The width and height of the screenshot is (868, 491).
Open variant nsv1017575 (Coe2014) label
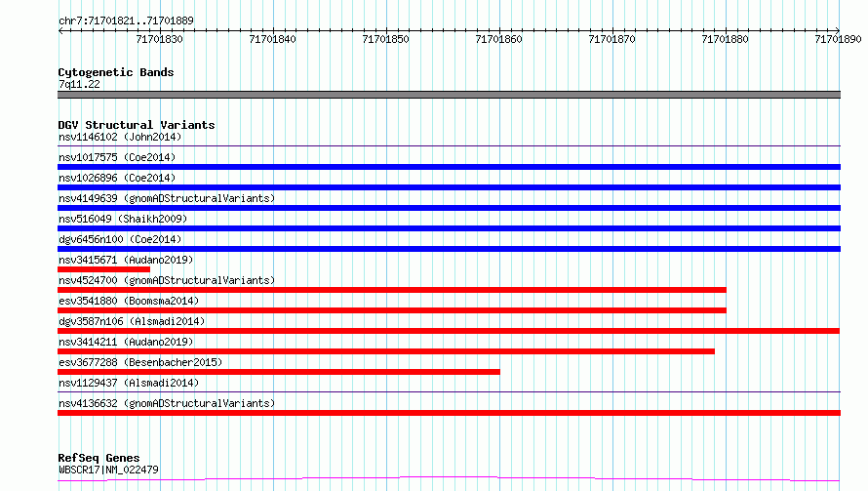pos(117,157)
